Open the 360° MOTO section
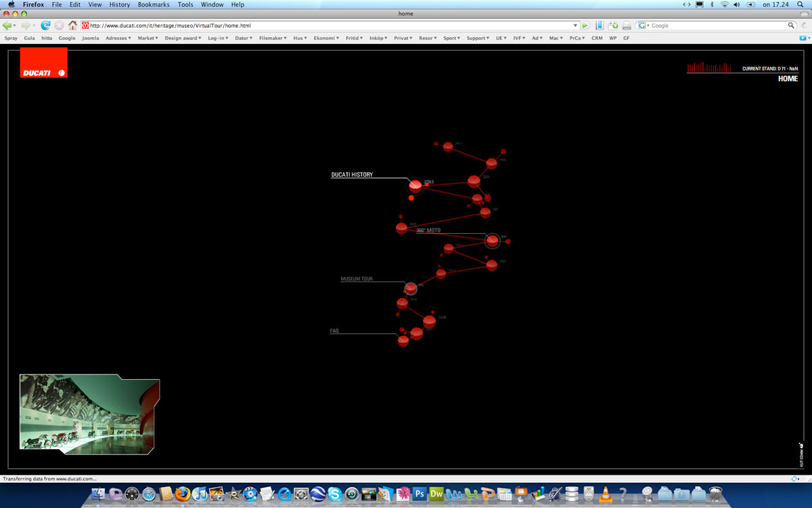This screenshot has height=508, width=812. tap(428, 230)
